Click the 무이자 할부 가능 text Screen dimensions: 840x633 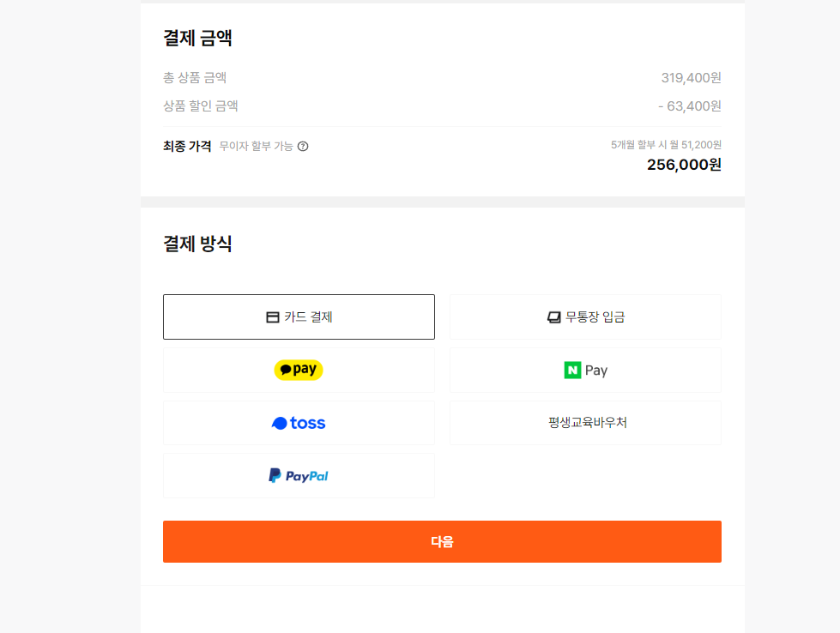point(257,146)
